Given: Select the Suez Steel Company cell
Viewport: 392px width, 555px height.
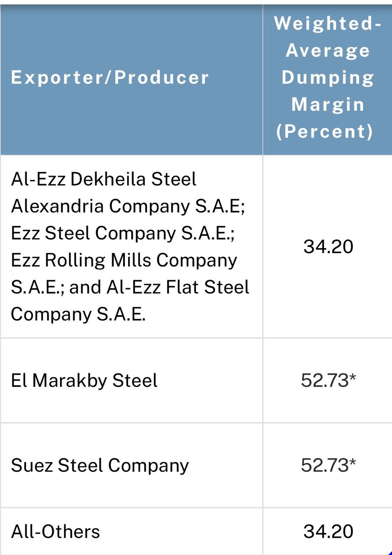Looking at the screenshot, I should tap(100, 465).
